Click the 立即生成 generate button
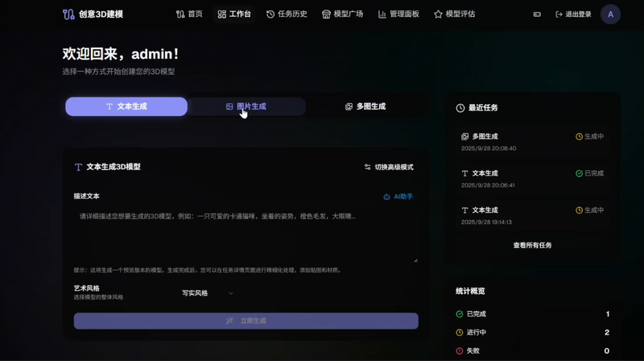The height and width of the screenshot is (361, 644). click(246, 321)
